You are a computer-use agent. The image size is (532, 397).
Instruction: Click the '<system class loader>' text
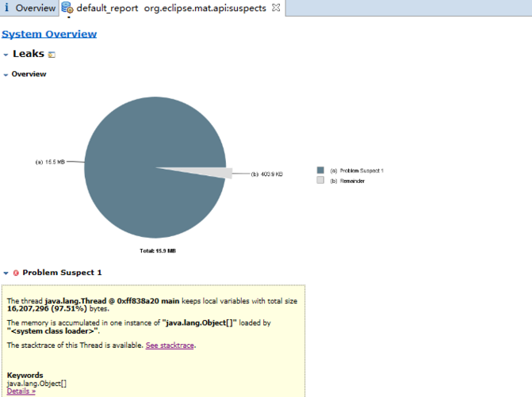pos(52,331)
